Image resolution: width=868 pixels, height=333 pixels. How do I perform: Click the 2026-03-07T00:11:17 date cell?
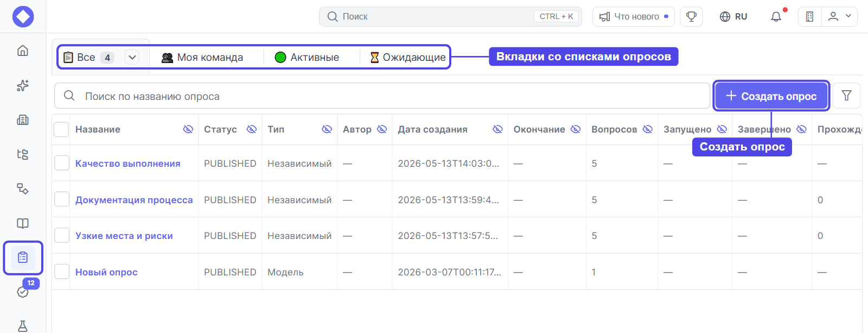click(x=449, y=272)
